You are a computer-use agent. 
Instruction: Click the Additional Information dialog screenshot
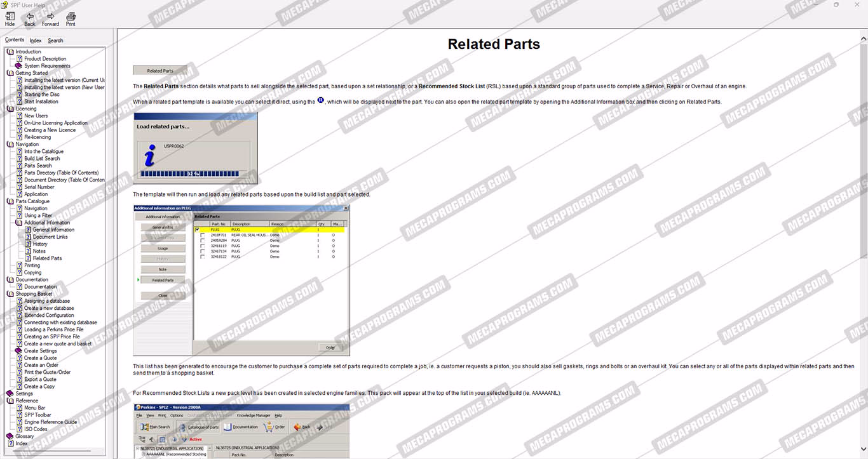click(x=241, y=280)
